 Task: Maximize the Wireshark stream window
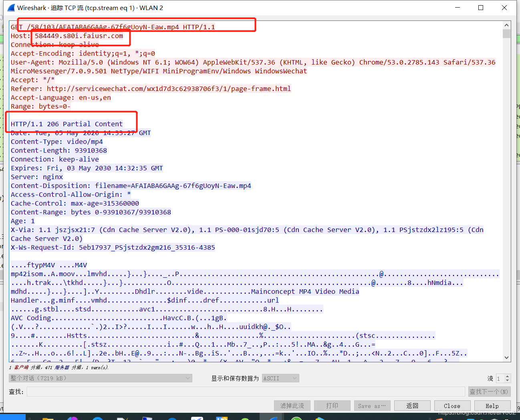coord(481,8)
